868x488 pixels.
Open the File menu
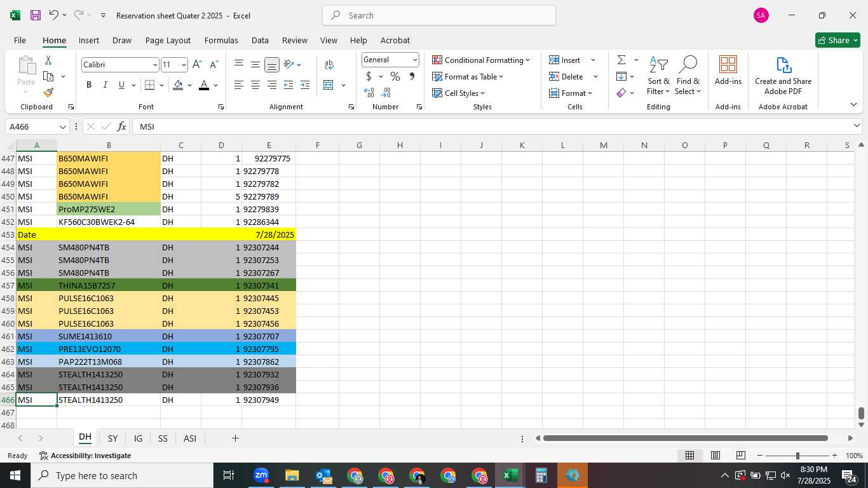[x=20, y=40]
